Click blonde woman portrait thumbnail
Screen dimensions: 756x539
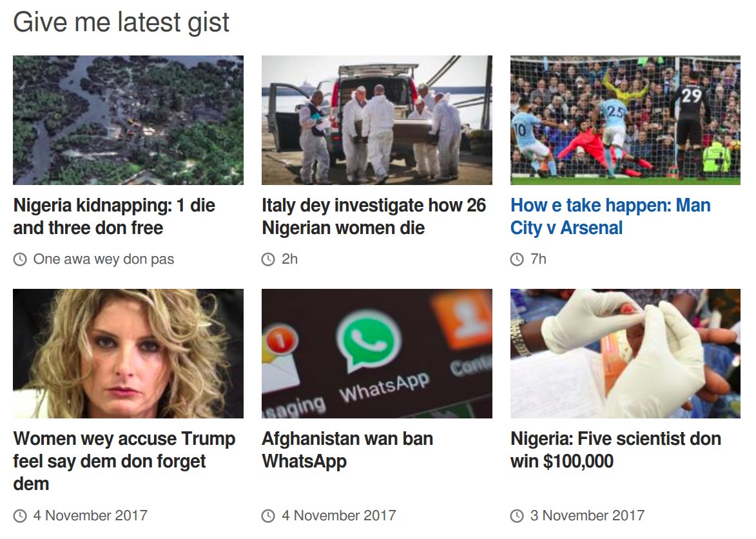[x=128, y=353]
